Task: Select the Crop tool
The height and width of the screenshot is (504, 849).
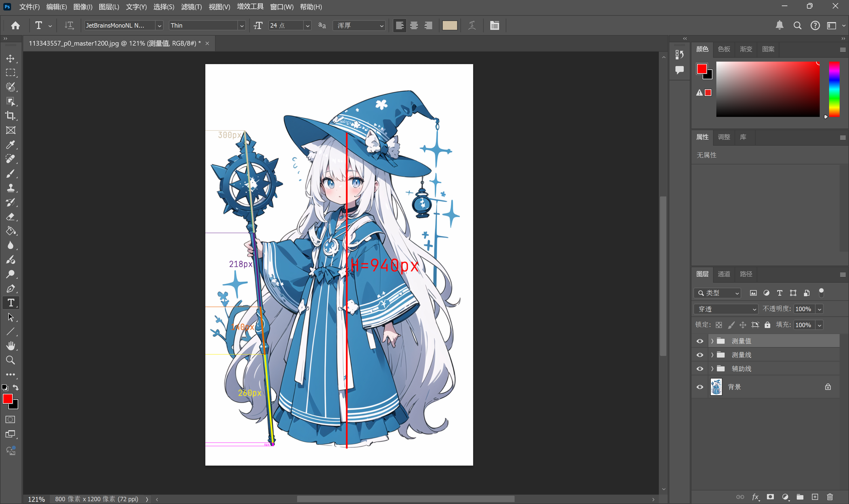Action: pyautogui.click(x=10, y=116)
